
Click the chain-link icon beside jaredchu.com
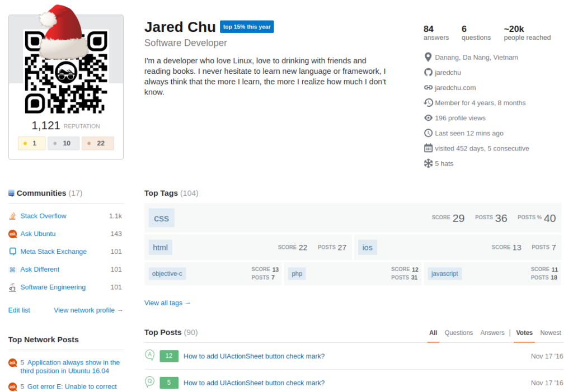428,88
